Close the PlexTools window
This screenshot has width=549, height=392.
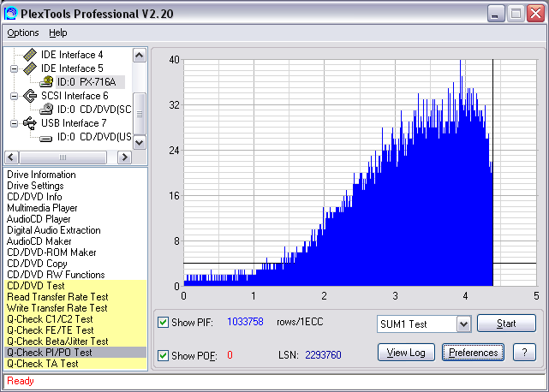click(x=536, y=14)
